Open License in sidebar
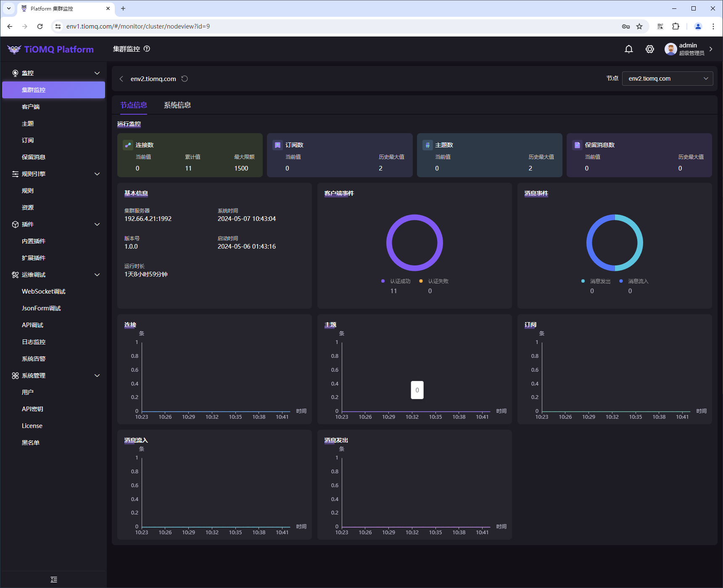This screenshot has height=588, width=723. coord(54,426)
